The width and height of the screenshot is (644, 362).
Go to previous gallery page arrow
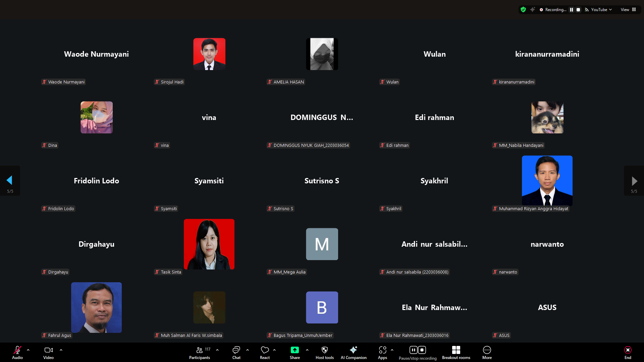[x=10, y=181]
